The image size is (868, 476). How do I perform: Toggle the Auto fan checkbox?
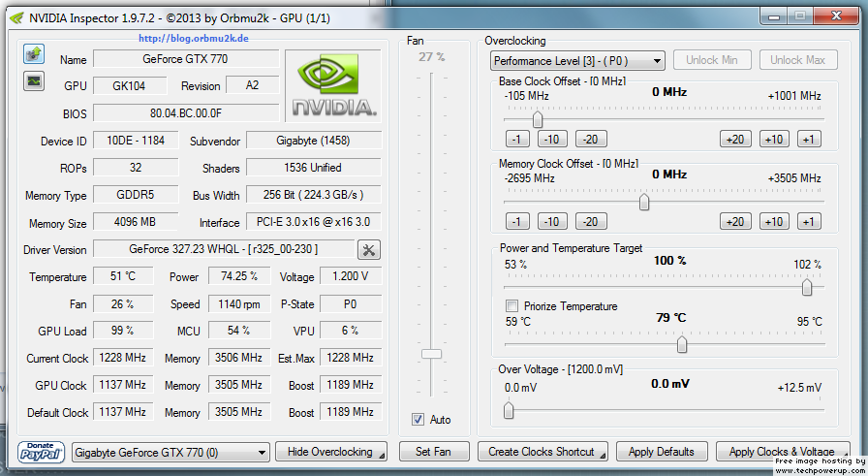coord(418,420)
